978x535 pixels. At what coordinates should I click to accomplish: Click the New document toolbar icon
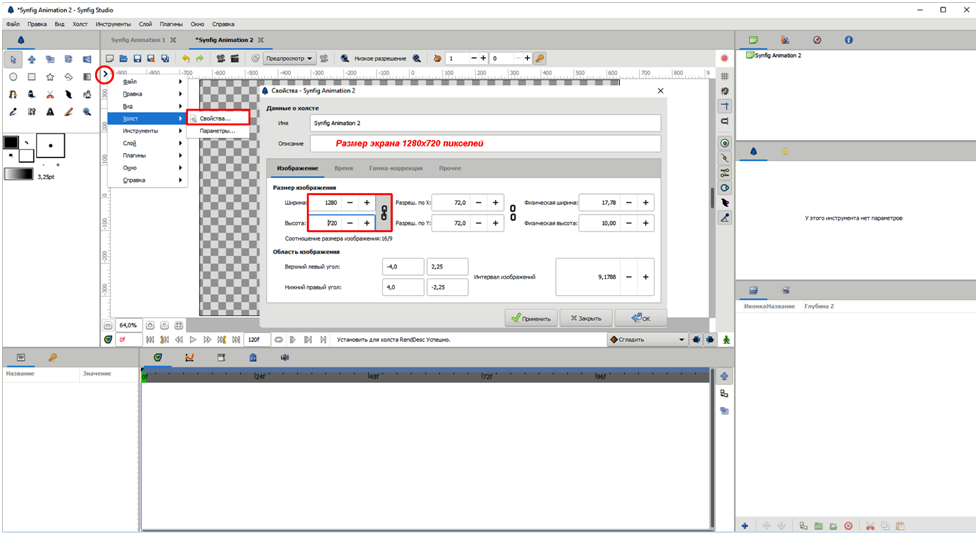click(x=110, y=59)
